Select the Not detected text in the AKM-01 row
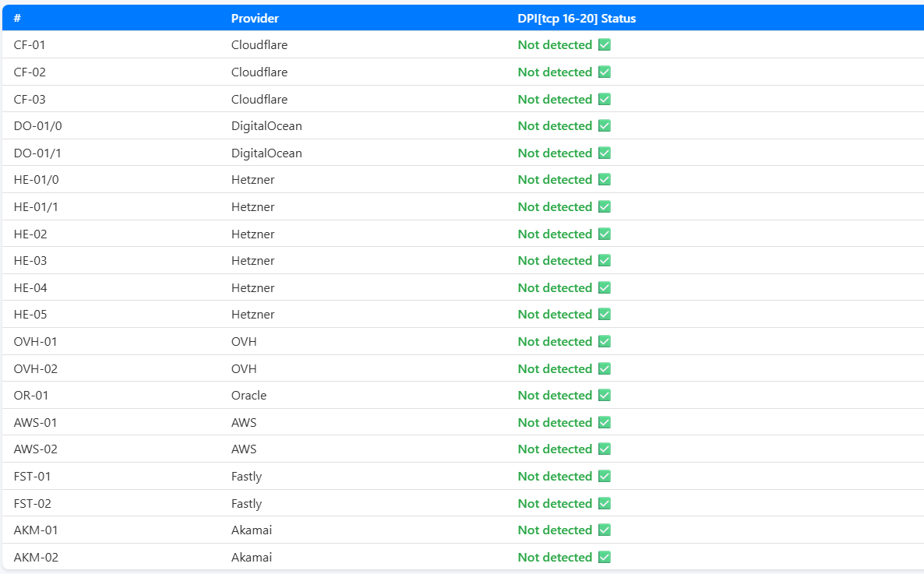This screenshot has width=924, height=574. click(555, 530)
